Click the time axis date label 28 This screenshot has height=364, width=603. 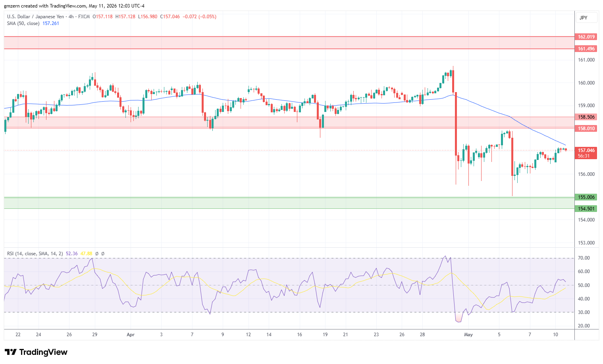pyautogui.click(x=422, y=335)
